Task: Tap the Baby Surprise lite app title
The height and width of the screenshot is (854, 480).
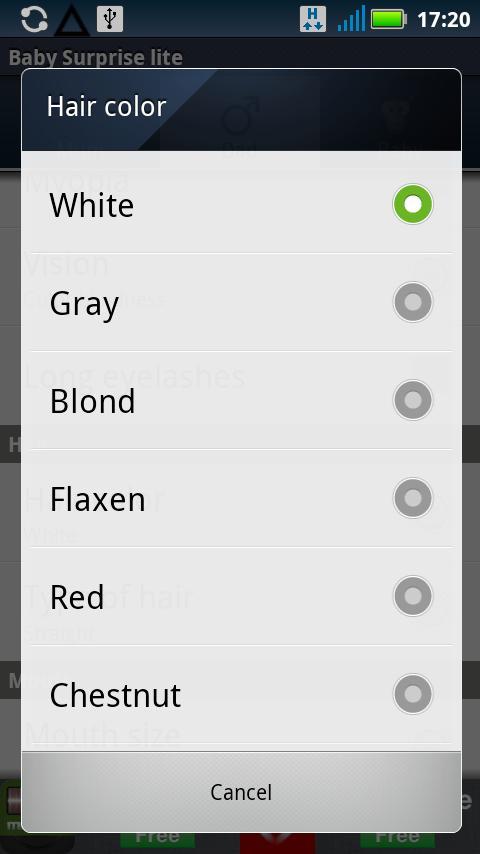Action: pyautogui.click(x=96, y=57)
